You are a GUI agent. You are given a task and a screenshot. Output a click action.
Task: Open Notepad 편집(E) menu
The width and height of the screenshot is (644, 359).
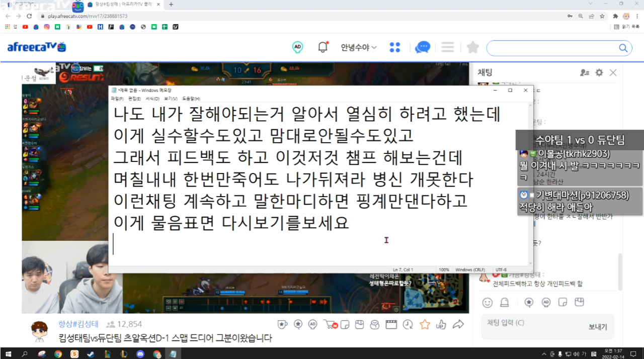coord(135,99)
